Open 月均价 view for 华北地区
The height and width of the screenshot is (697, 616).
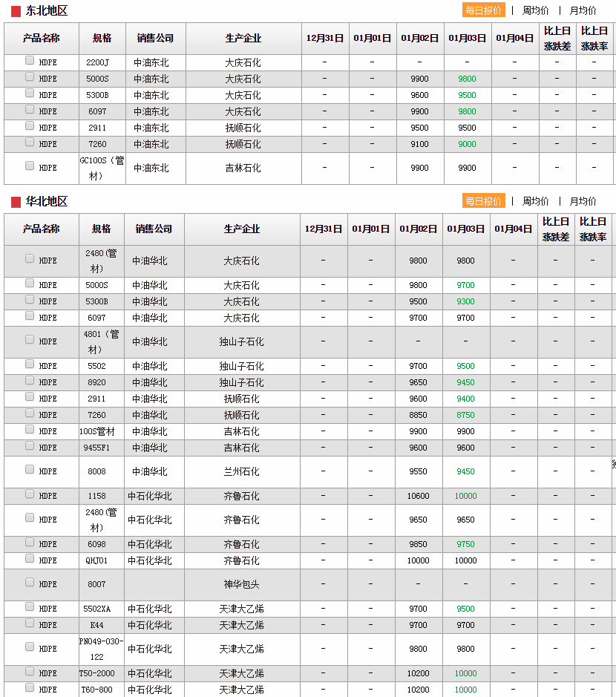pos(583,201)
